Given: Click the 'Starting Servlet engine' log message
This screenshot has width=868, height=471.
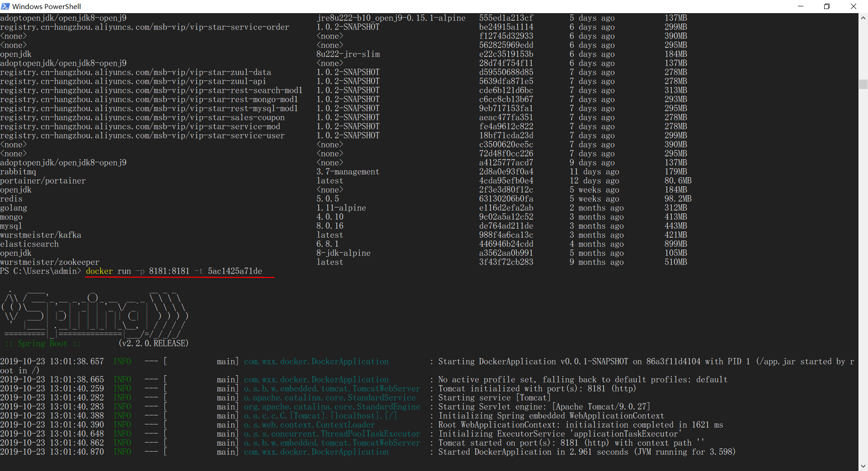Looking at the screenshot, I should pyautogui.click(x=544, y=407).
